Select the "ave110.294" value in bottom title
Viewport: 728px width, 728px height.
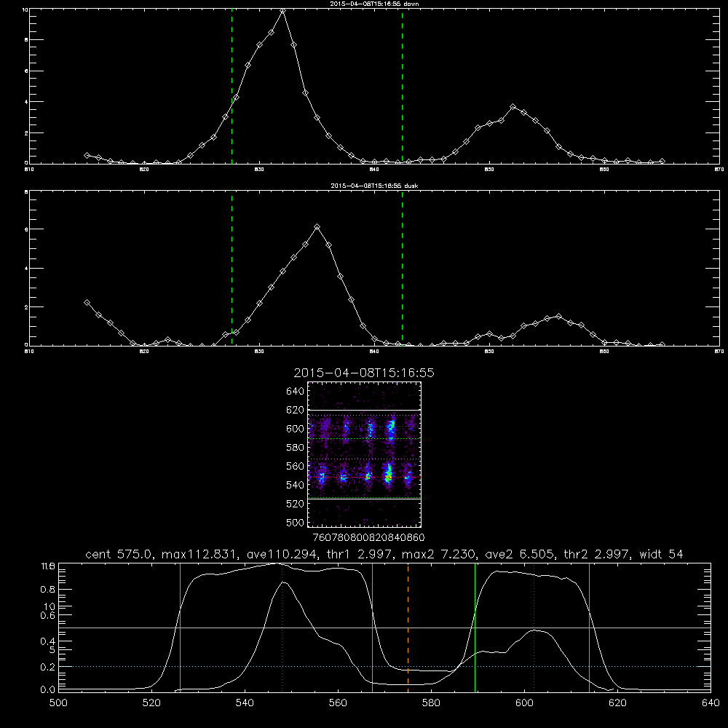click(x=285, y=554)
